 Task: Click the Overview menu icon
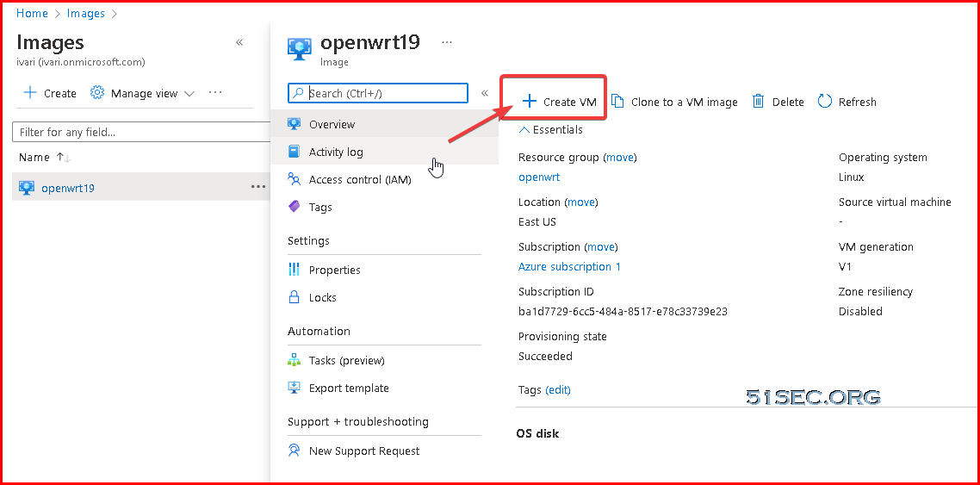pyautogui.click(x=294, y=124)
